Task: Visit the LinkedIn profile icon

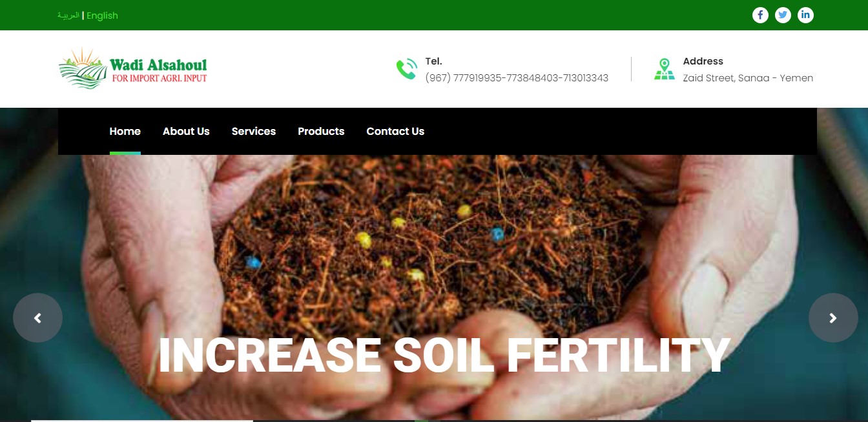Action: click(x=805, y=15)
